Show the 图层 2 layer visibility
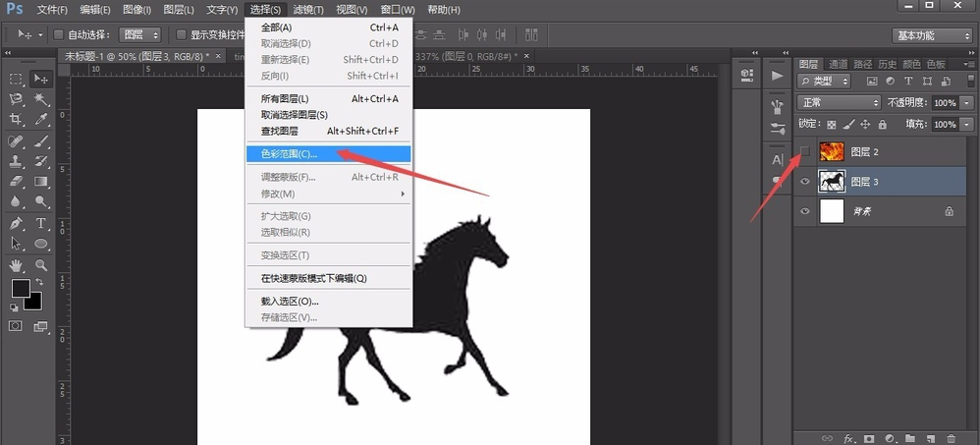The width and height of the screenshot is (980, 445). tap(805, 151)
